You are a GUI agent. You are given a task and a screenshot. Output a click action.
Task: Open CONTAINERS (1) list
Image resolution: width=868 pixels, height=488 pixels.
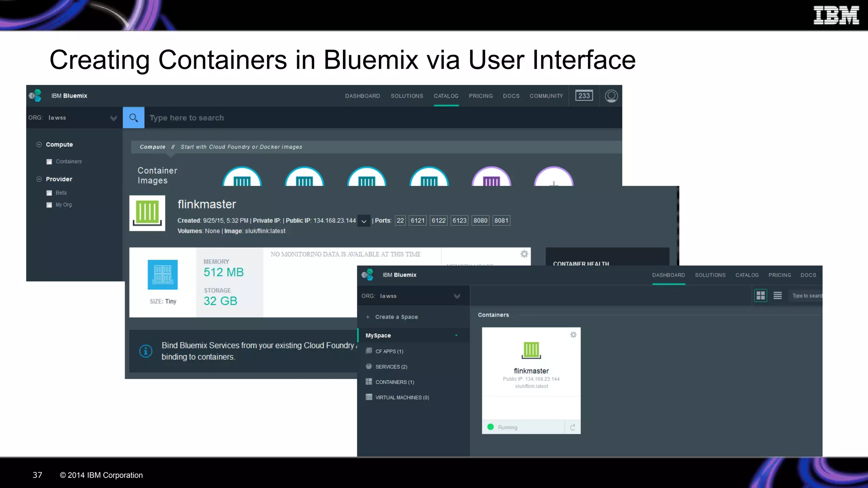pyautogui.click(x=395, y=382)
